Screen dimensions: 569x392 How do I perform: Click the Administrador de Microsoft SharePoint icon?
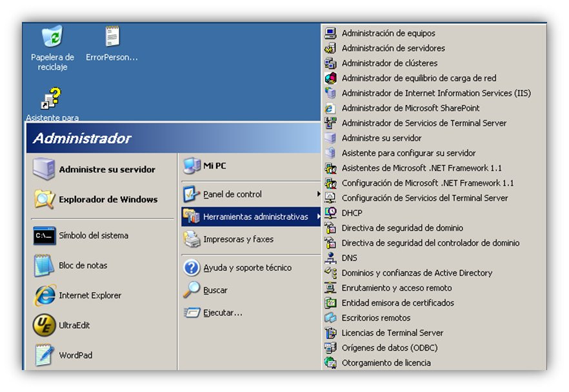coord(330,108)
